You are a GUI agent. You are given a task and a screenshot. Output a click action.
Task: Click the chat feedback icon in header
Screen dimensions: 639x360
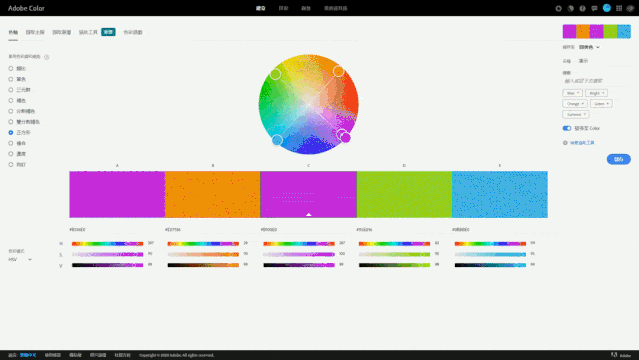point(594,8)
